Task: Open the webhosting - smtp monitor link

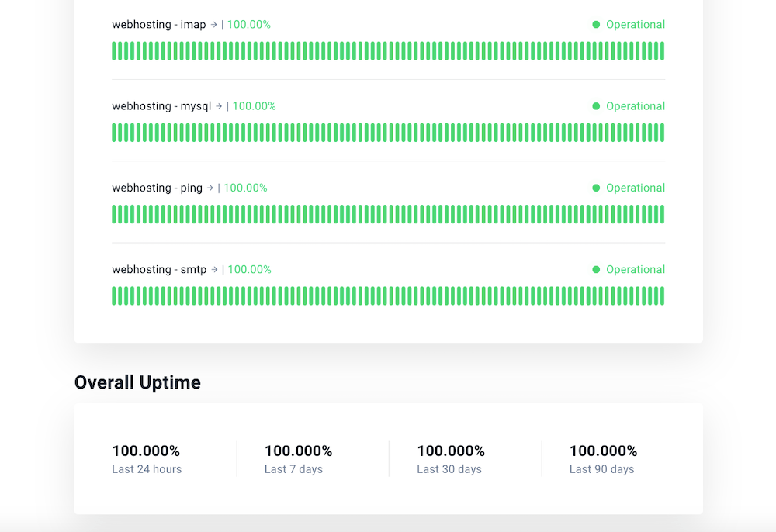Action: tap(159, 269)
